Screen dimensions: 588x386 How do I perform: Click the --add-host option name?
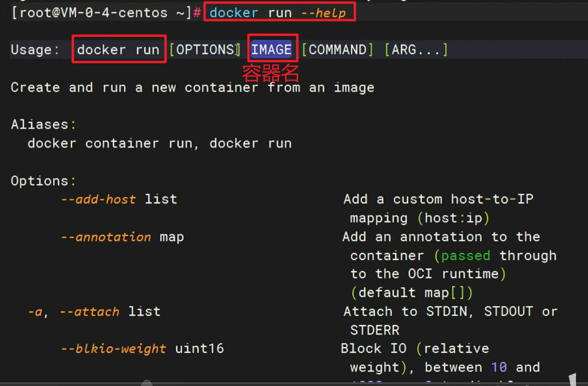[x=99, y=199]
